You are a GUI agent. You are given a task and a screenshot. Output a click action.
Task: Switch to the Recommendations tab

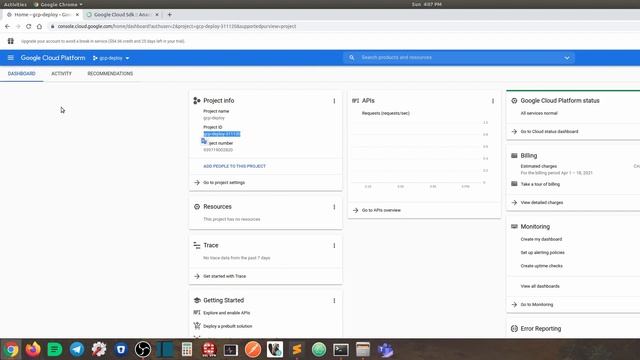point(110,73)
